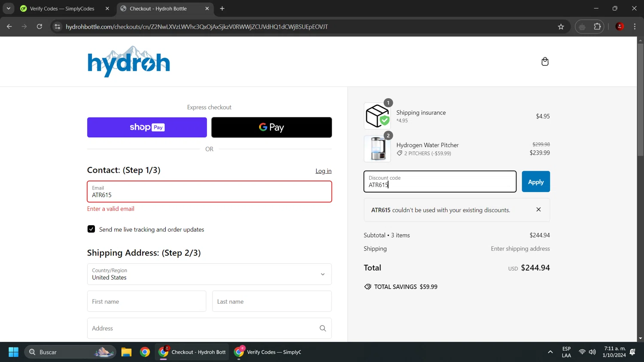Open the taskbar clock showing 7:11 a. m.
Screen dimensions: 644x362
coord(614,352)
